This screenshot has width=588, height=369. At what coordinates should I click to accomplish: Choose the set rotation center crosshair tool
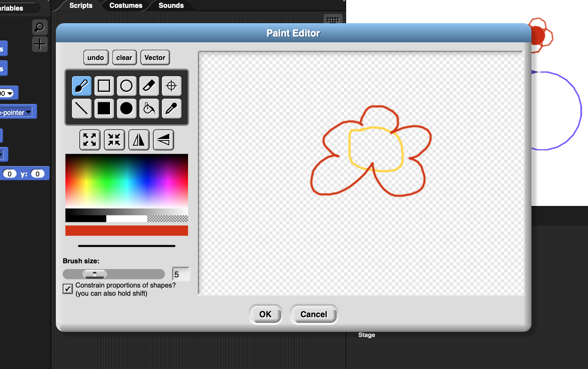[171, 86]
